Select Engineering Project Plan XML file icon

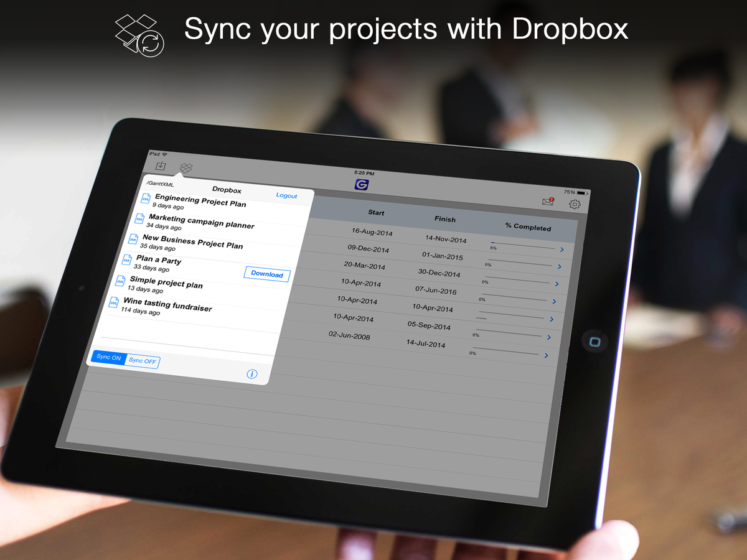point(146,199)
